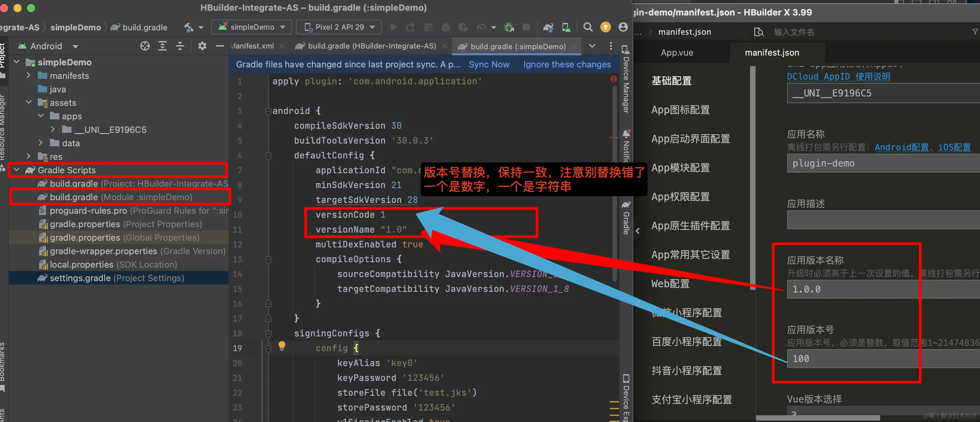980x422 pixels.
Task: Click the 应用名称 field plugin-demo
Action: (883, 163)
